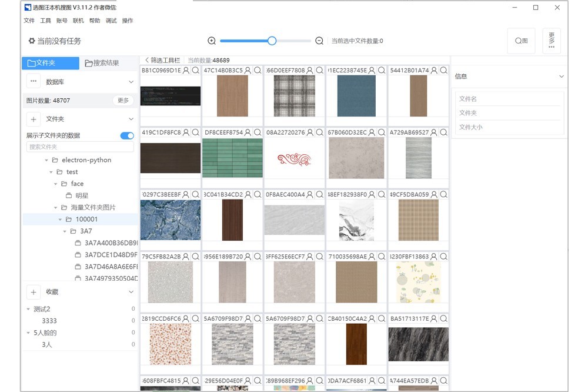
Task: Click the 搜索文件夹 search input field
Action: click(80, 147)
